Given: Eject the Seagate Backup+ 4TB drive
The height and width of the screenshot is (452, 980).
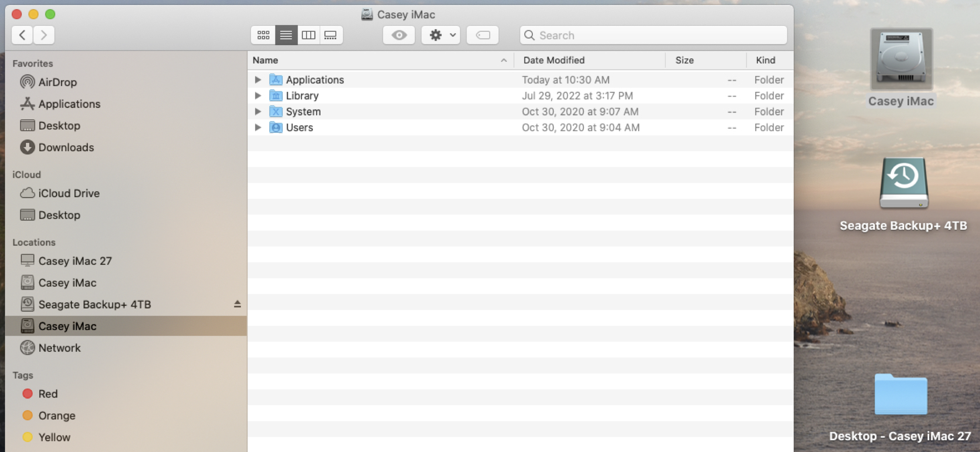Looking at the screenshot, I should coord(237,304).
